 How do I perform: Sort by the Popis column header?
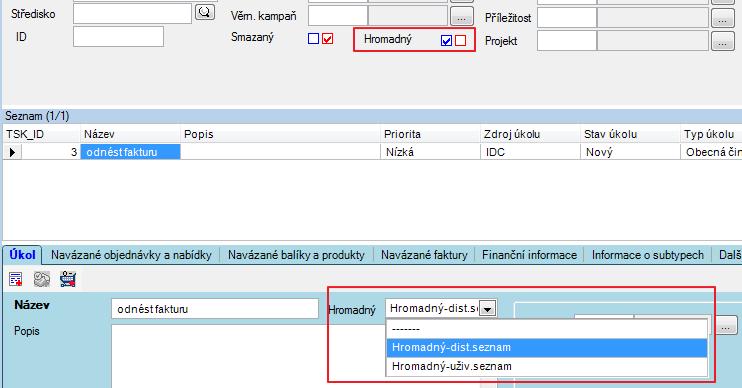pyautogui.click(x=281, y=134)
